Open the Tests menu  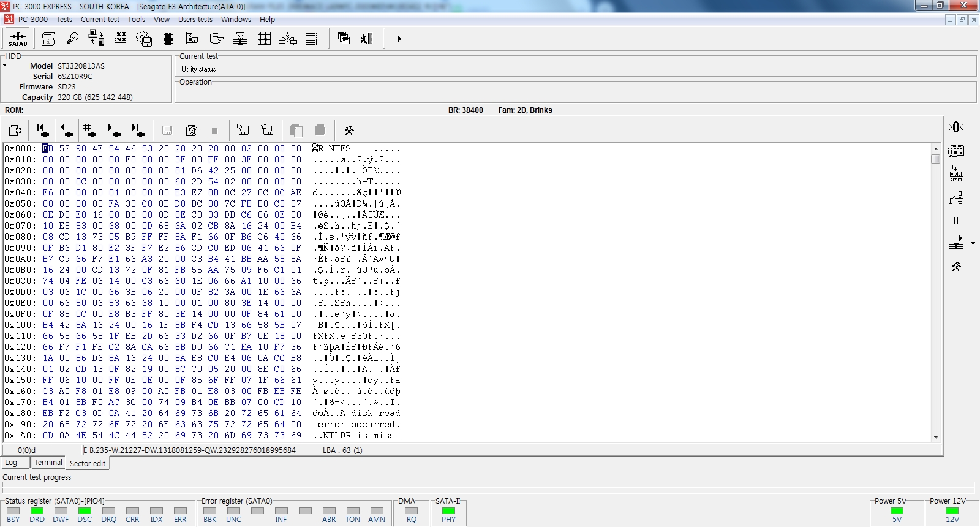coord(64,19)
